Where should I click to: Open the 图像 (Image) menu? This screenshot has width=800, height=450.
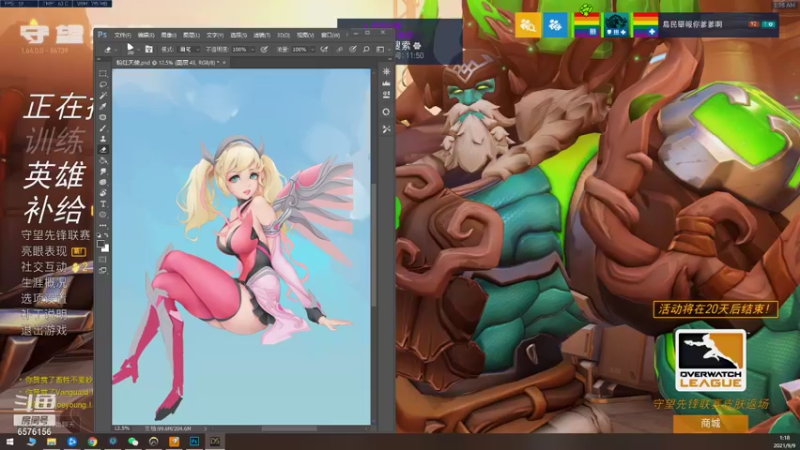point(168,35)
